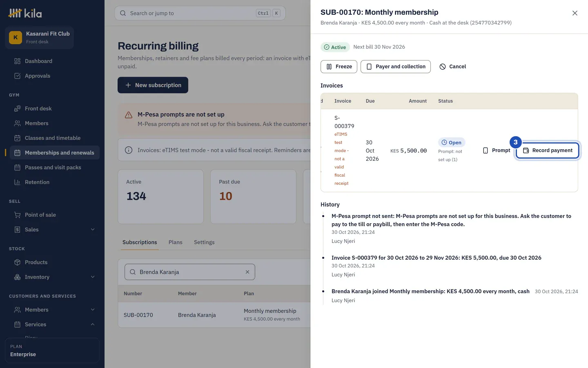This screenshot has width=588, height=368.
Task: Open Payer and collection
Action: (x=396, y=67)
